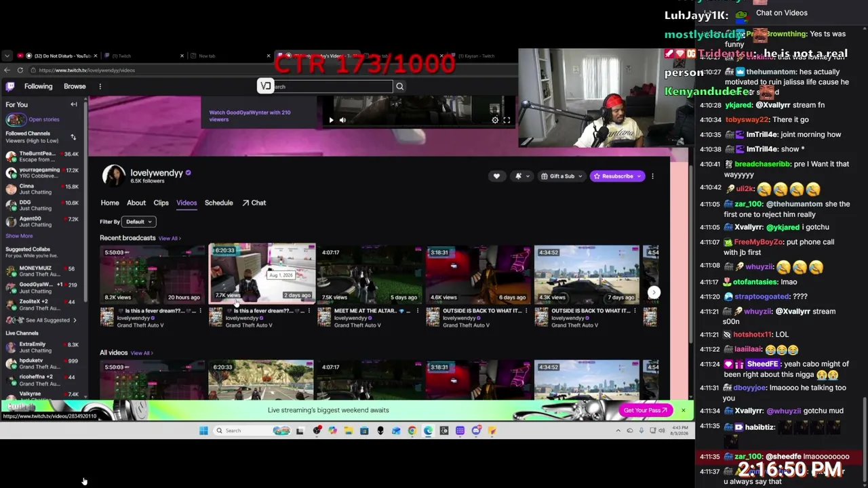Open Agent00 channel in the sidebar
Viewport: 868px width, 488px height.
(x=43, y=222)
